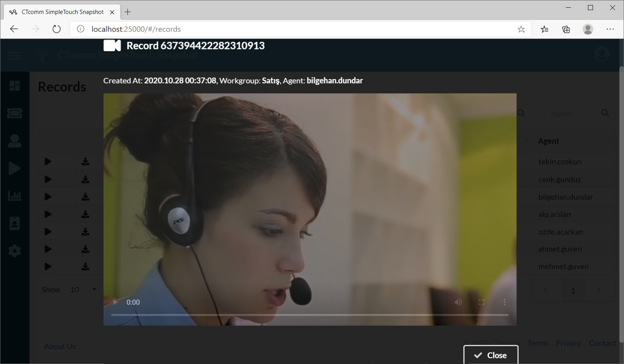Open the reports chart in sidebar
Viewport: 624px width, 364px height.
pos(15,196)
